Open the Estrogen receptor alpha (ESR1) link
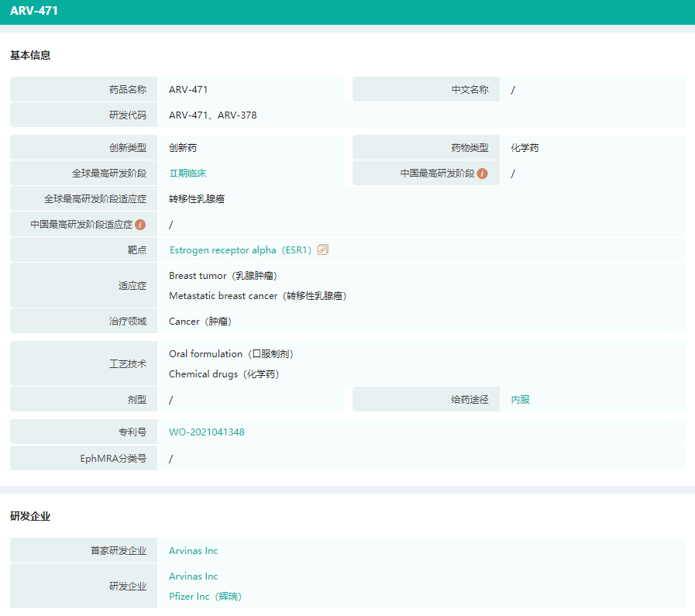 240,250
